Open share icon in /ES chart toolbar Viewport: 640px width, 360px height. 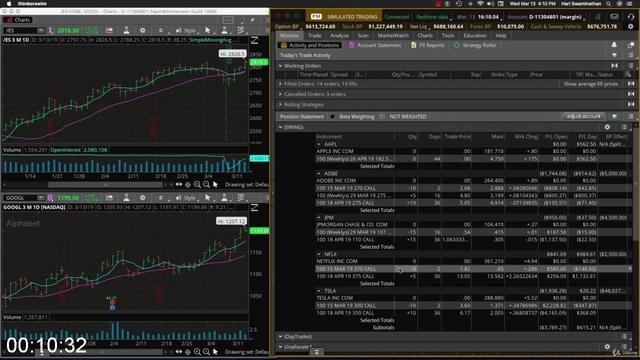pos(109,30)
